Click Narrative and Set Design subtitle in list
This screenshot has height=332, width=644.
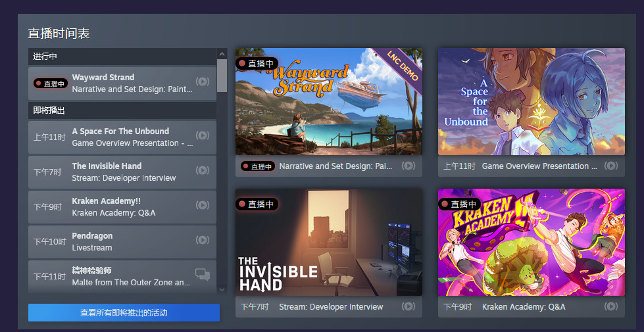coord(132,89)
